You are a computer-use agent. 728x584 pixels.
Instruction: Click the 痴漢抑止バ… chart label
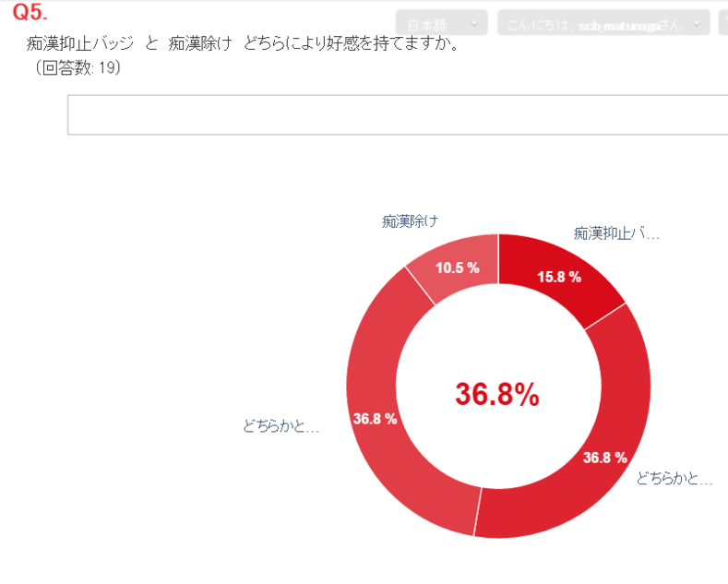[x=616, y=233]
